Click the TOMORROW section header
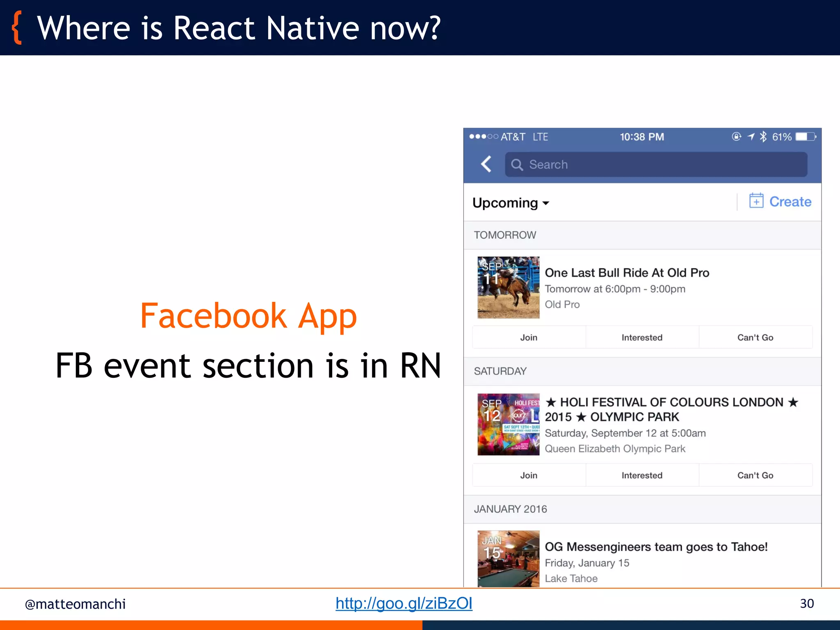This screenshot has width=840, height=630. (642, 235)
